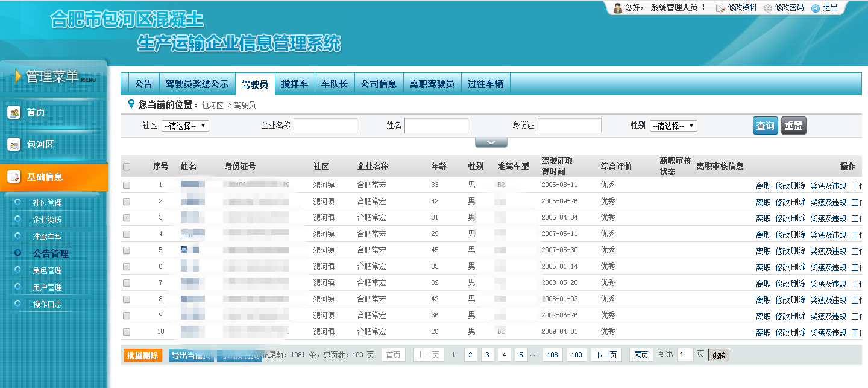Check the checkbox for row 9

[127, 316]
